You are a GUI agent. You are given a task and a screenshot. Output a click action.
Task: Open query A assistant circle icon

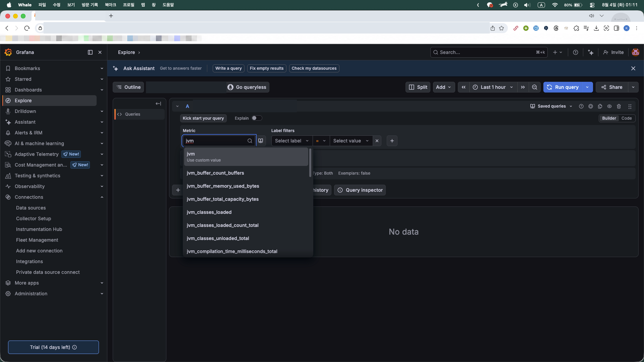tap(591, 106)
